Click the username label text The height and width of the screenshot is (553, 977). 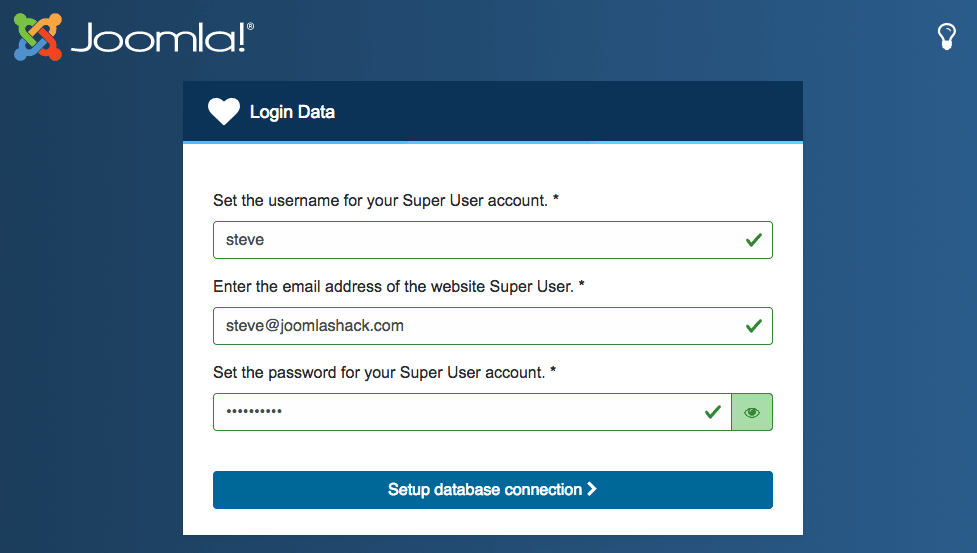[386, 201]
